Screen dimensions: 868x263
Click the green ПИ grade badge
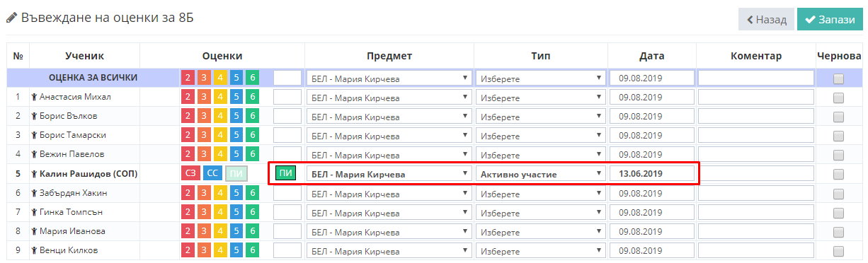[286, 173]
